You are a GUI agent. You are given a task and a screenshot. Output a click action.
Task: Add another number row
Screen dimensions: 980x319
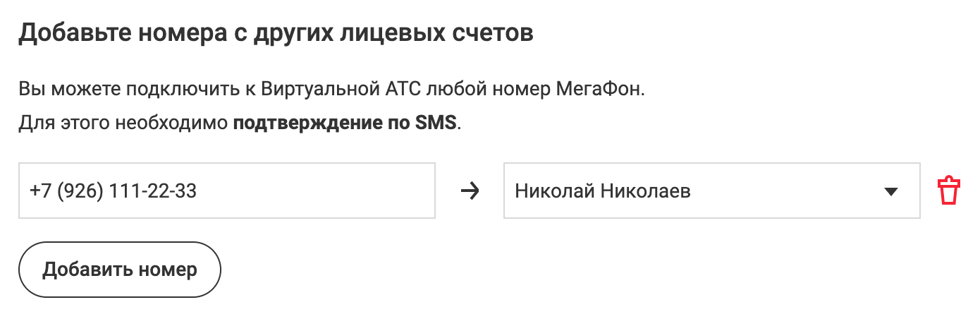click(x=120, y=270)
